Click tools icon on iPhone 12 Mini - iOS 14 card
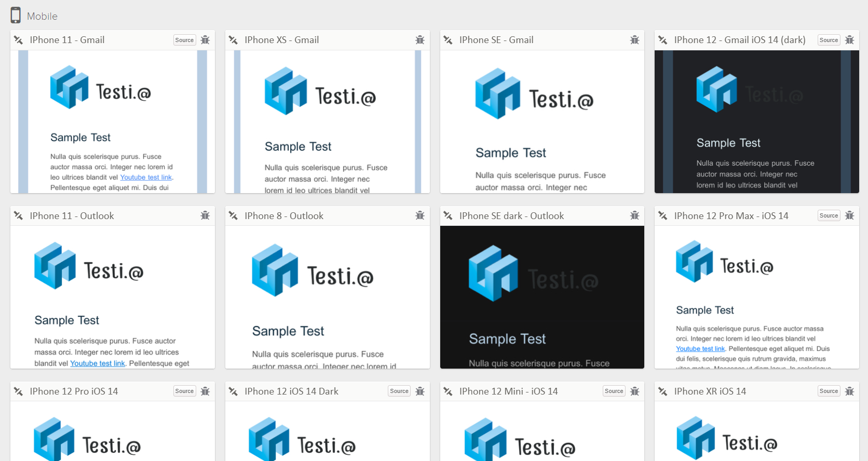The height and width of the screenshot is (461, 868). click(448, 391)
